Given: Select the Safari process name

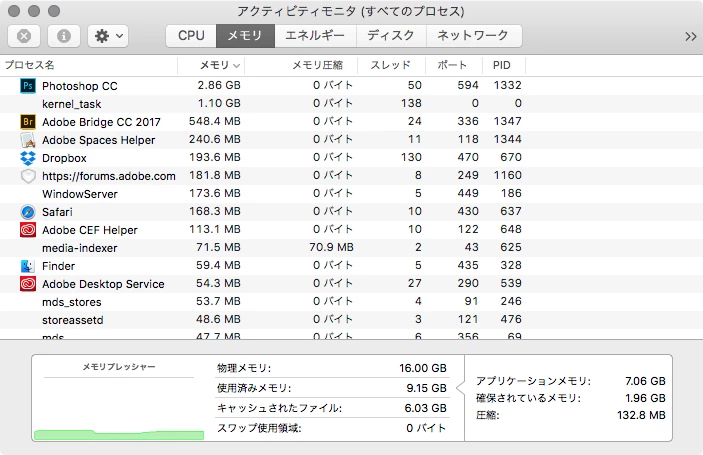Looking at the screenshot, I should point(57,212).
